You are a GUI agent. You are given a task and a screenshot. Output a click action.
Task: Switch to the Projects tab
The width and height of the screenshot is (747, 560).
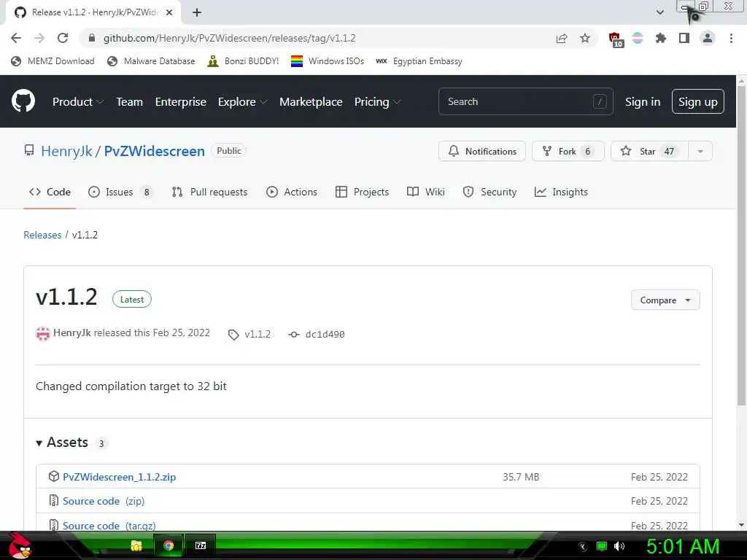[x=362, y=192]
